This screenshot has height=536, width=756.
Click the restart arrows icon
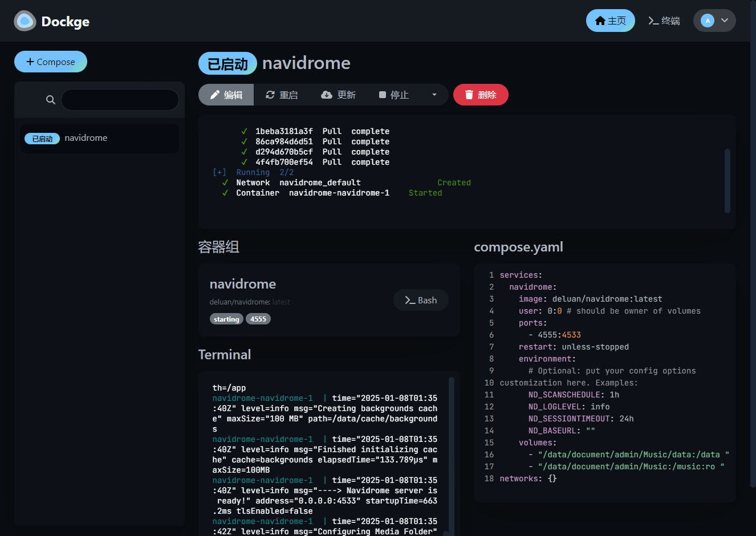coord(270,95)
